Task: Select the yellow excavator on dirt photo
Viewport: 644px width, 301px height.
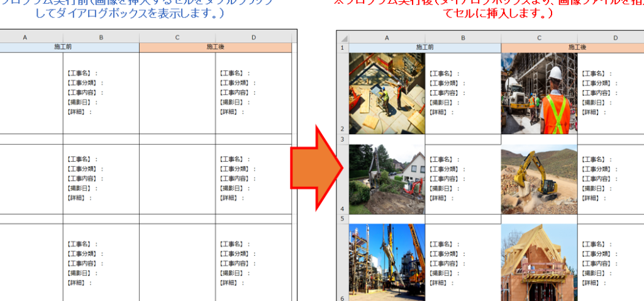Action: (x=539, y=179)
